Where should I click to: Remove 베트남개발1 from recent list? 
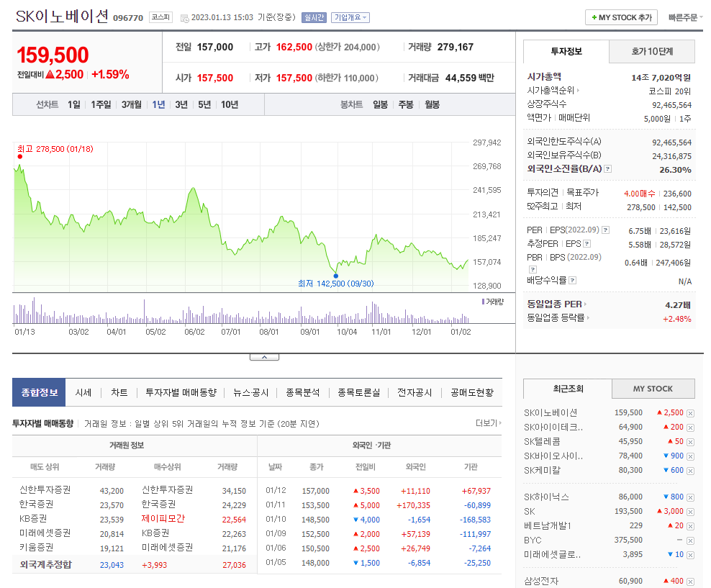690,526
